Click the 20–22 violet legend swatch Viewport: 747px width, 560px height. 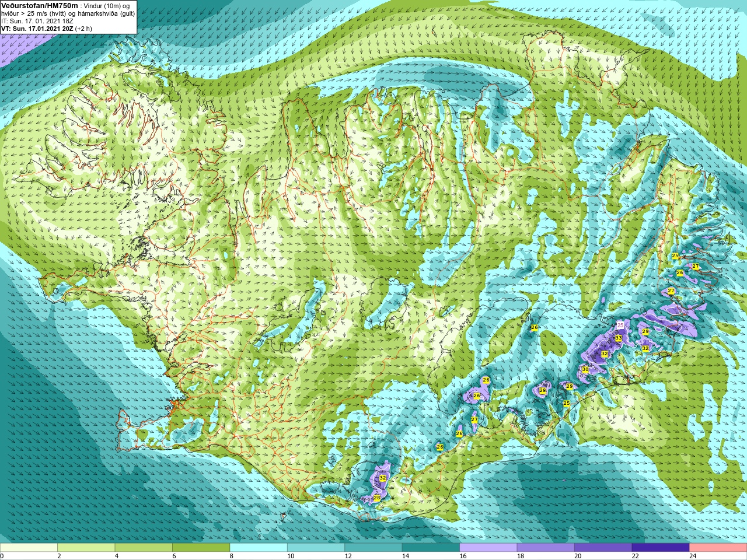603,548
